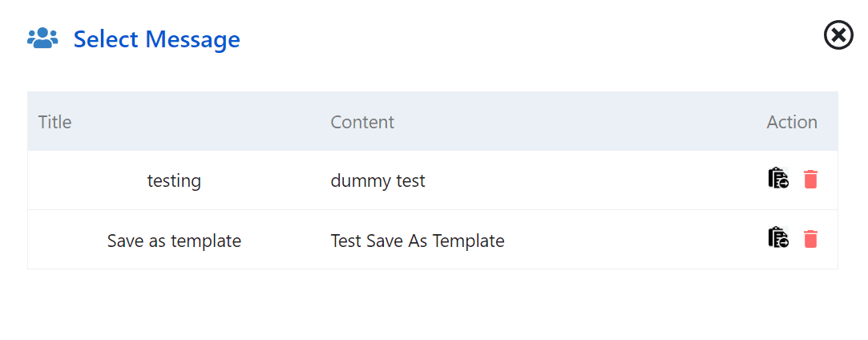This screenshot has width=868, height=340.
Task: Select the Save as template title cell
Action: tap(174, 241)
